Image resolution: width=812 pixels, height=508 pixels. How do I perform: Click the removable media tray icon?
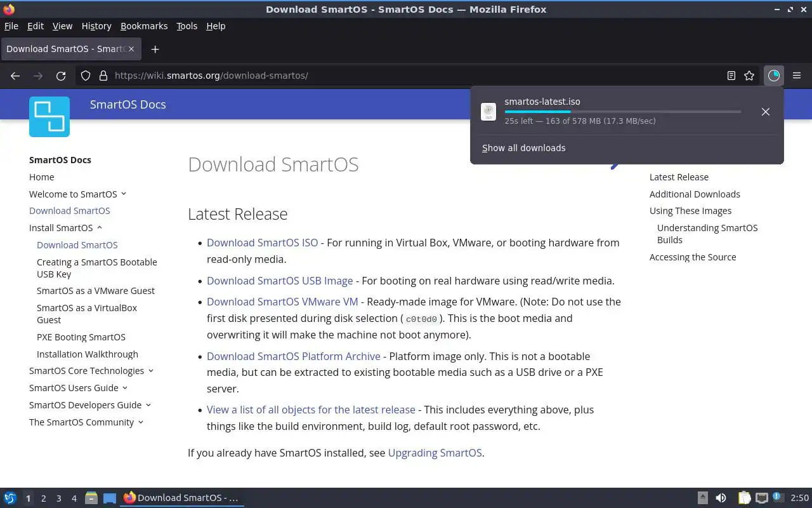(x=703, y=498)
